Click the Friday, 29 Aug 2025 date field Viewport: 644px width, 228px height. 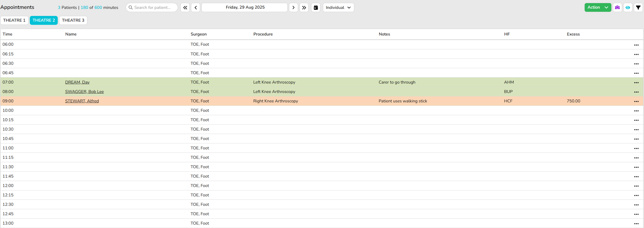pyautogui.click(x=245, y=8)
